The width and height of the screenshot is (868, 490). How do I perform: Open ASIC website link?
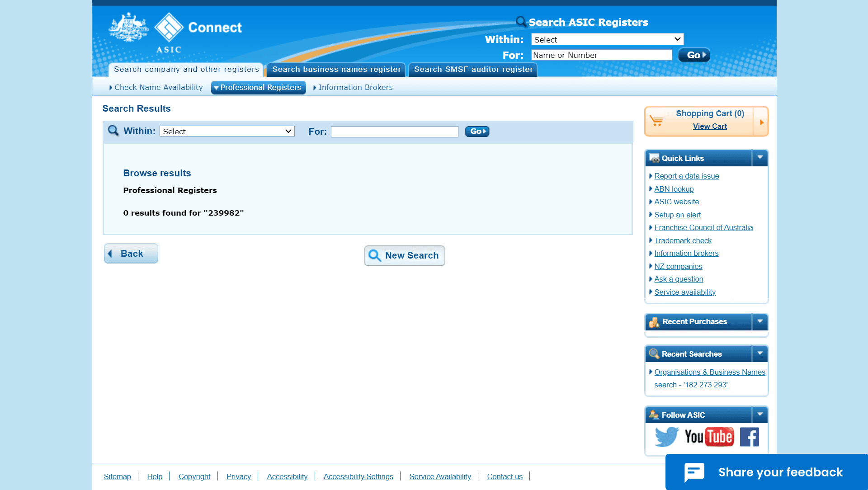click(x=676, y=202)
